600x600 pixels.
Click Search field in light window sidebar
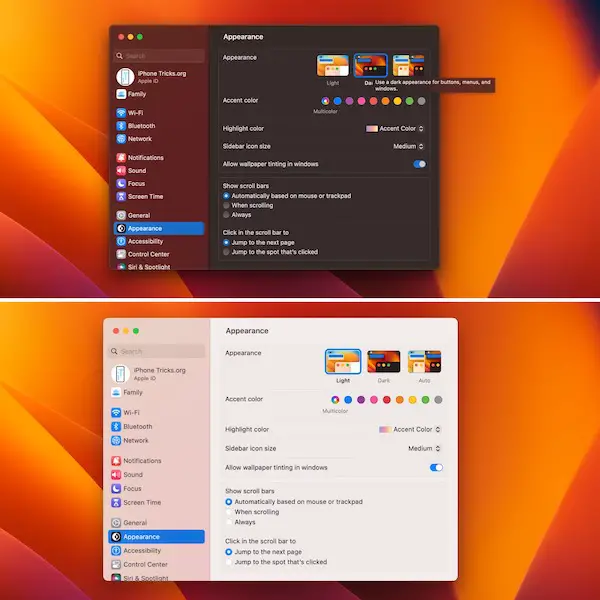pyautogui.click(x=157, y=351)
